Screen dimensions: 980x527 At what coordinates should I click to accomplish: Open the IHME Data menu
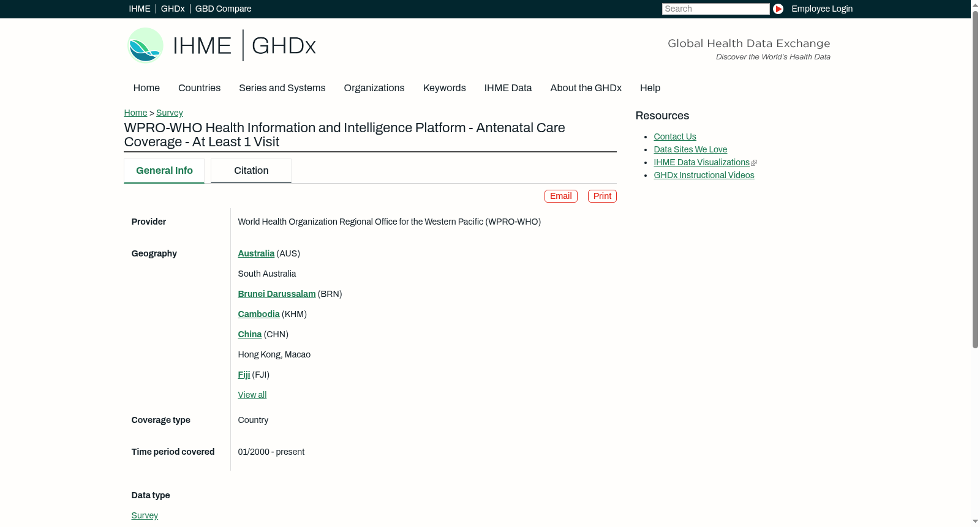point(508,88)
